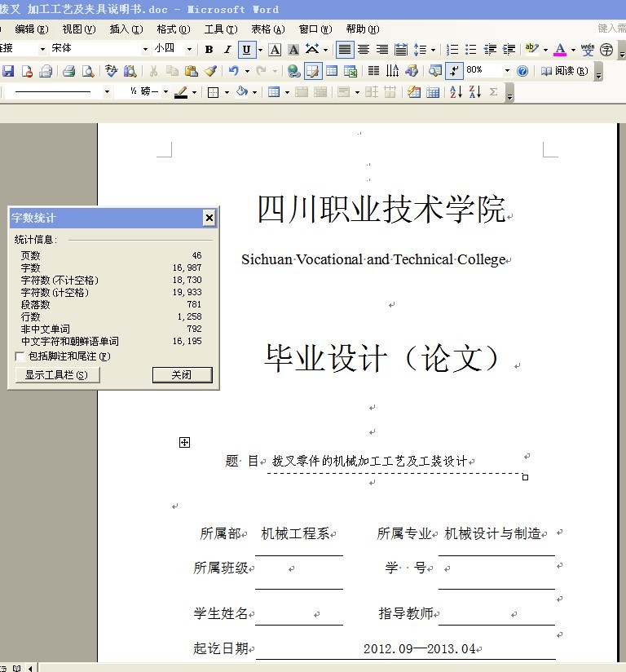Open the 插入(I) menu
The width and height of the screenshot is (626, 672).
coord(126,29)
